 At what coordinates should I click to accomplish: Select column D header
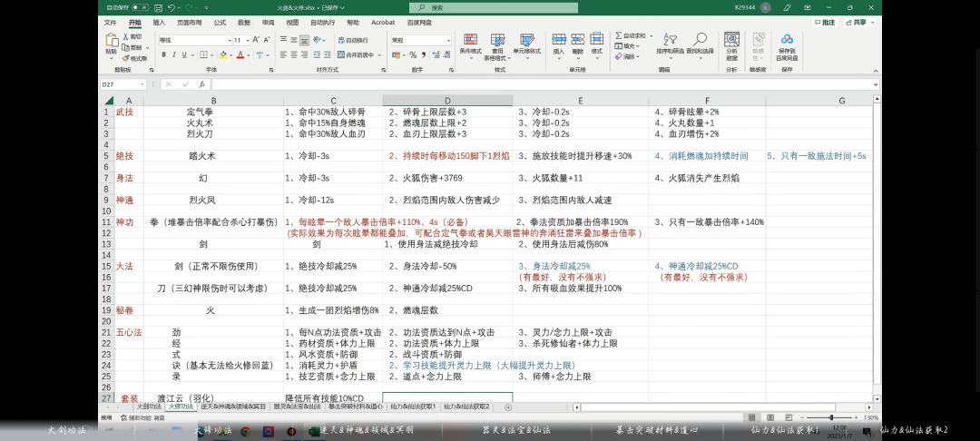447,101
